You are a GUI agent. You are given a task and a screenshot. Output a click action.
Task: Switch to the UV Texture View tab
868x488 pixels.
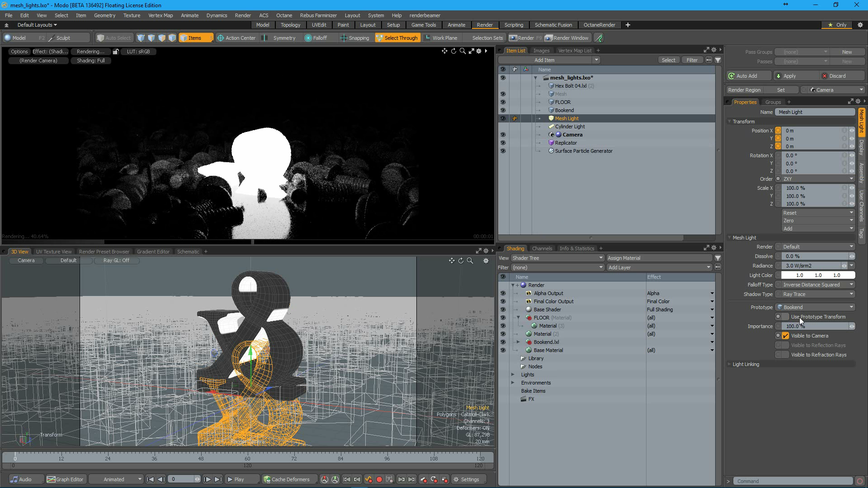(53, 252)
